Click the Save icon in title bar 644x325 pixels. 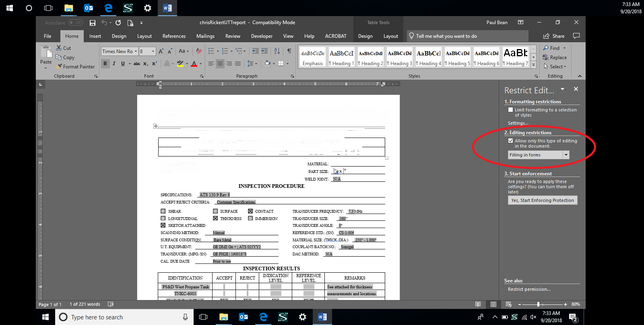(93, 23)
